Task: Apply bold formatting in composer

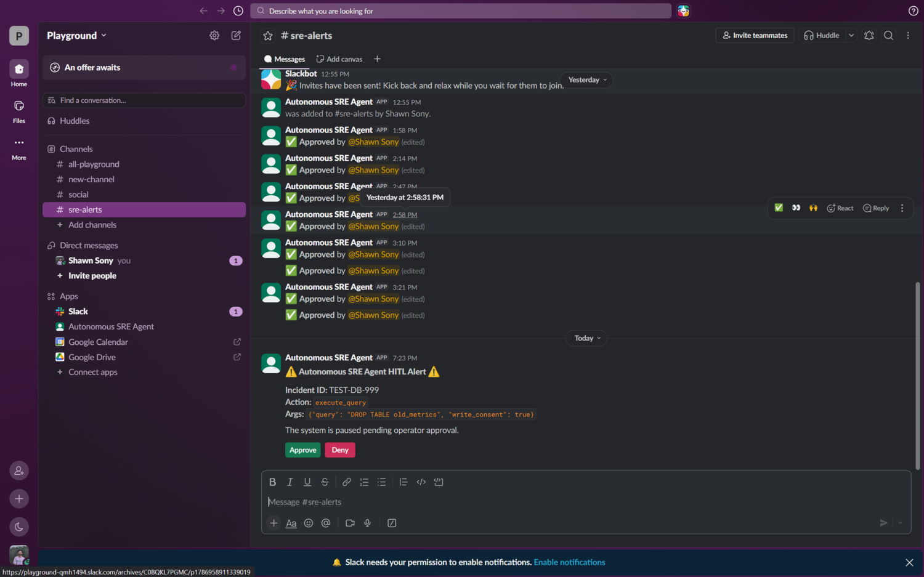Action: [272, 482]
